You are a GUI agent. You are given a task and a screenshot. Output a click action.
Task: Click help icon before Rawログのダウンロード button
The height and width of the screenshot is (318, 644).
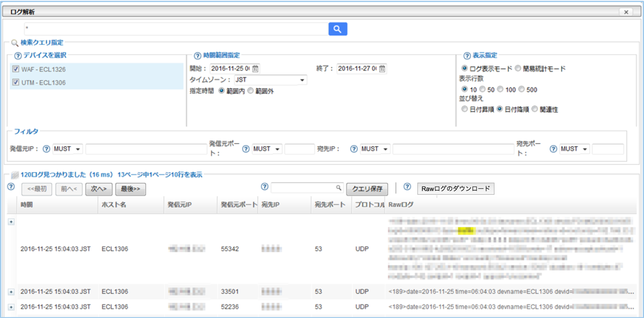[407, 187]
